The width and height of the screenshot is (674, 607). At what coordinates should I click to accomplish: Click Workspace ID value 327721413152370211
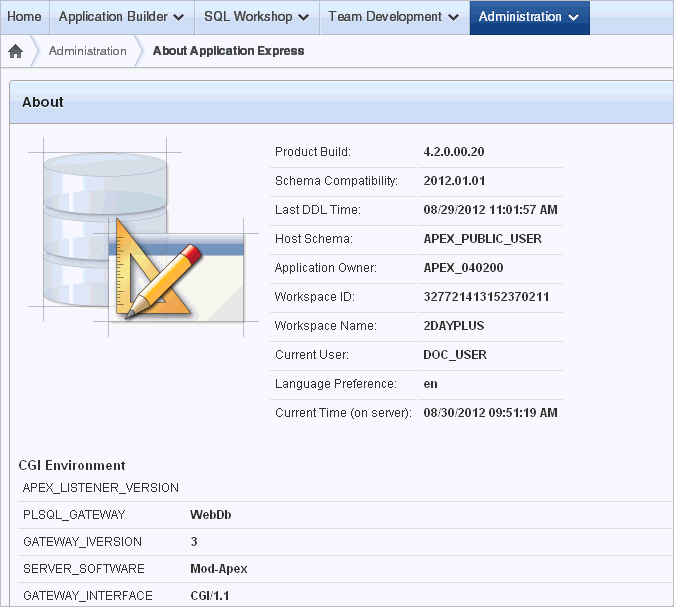486,297
